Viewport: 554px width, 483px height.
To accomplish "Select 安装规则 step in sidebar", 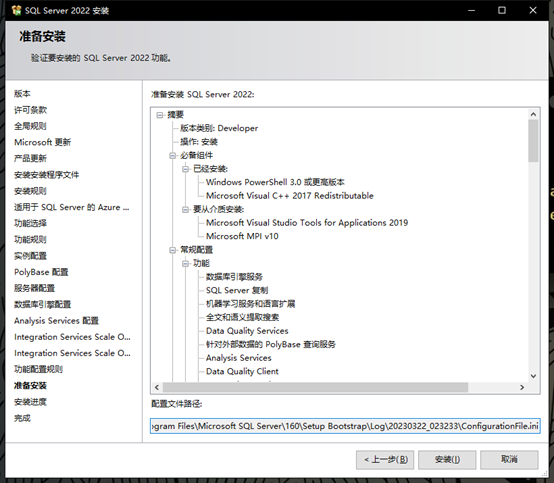I will click(30, 191).
